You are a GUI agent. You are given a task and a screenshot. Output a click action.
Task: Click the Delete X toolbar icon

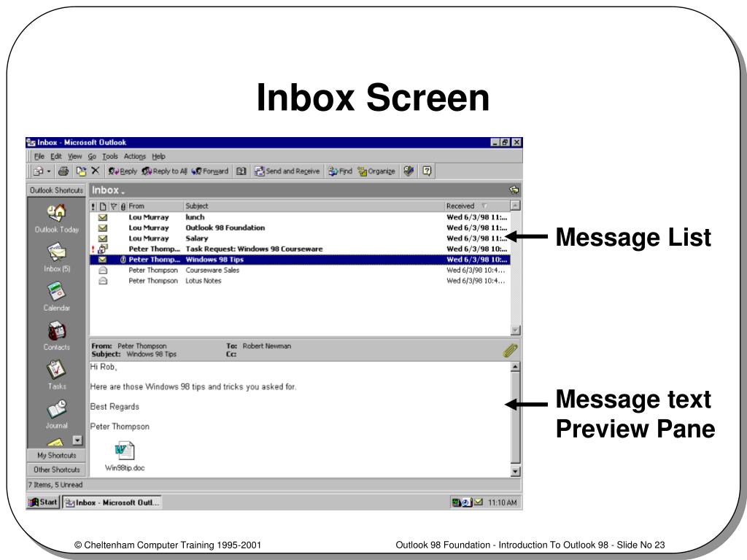point(96,171)
